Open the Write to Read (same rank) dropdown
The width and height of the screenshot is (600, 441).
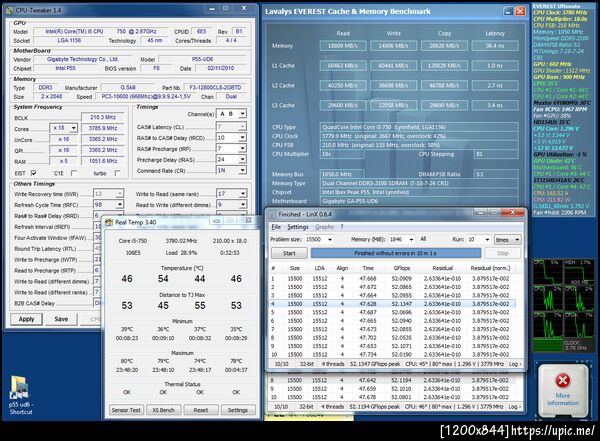pyautogui.click(x=242, y=194)
